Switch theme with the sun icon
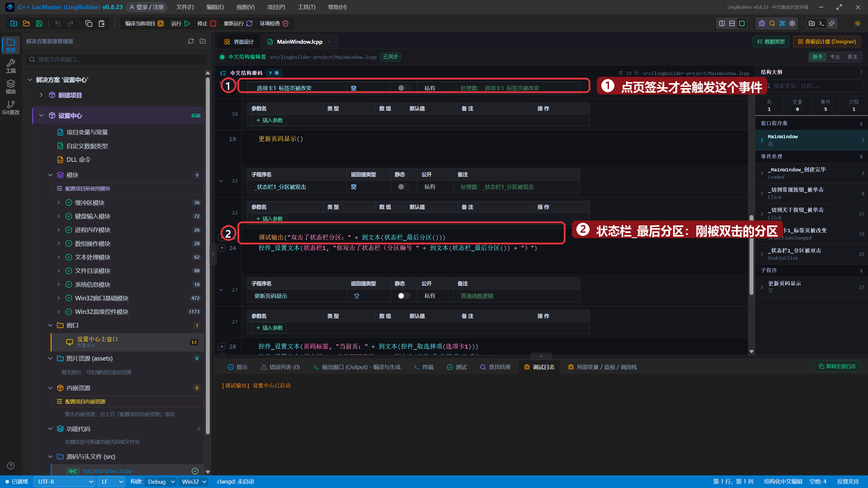 pos(857,23)
